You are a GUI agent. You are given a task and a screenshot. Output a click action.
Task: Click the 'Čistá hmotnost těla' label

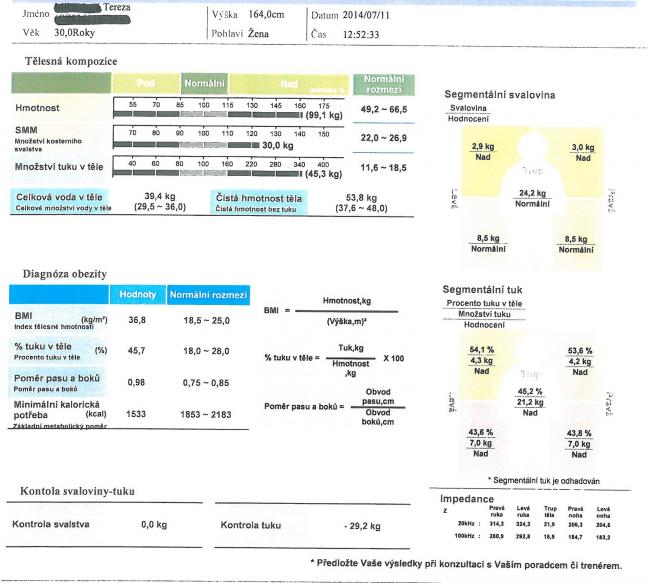click(259, 198)
